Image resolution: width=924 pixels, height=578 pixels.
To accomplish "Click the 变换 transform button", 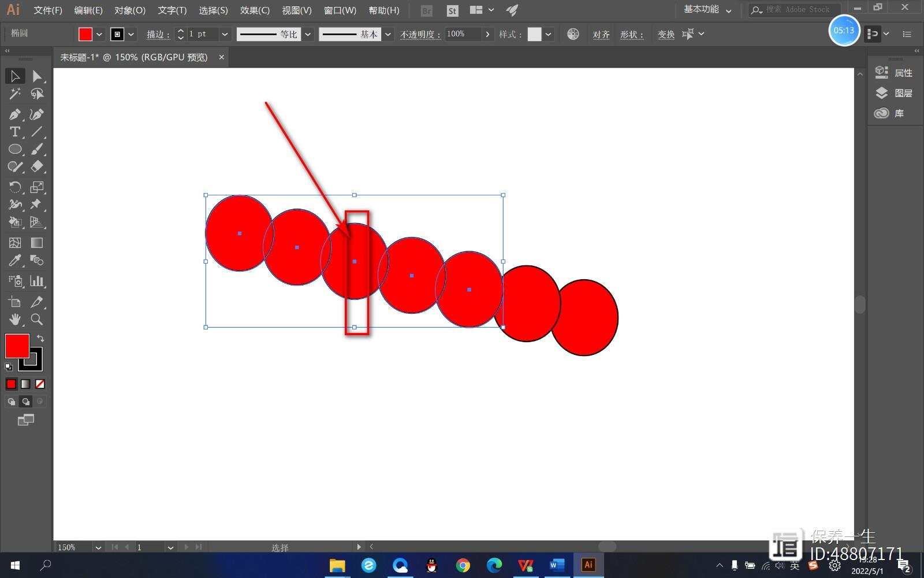I will coord(666,35).
